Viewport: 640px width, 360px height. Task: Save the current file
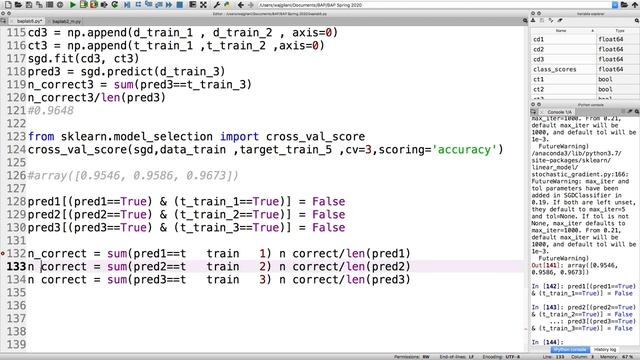pyautogui.click(x=29, y=5)
